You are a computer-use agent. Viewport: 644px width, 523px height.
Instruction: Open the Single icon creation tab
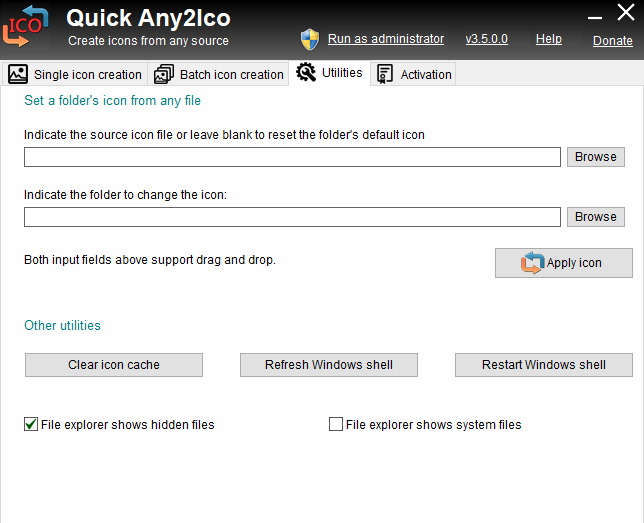(x=75, y=74)
